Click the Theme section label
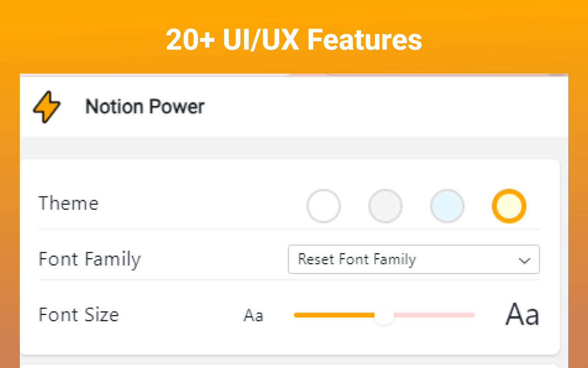Image resolution: width=588 pixels, height=368 pixels. 68,203
